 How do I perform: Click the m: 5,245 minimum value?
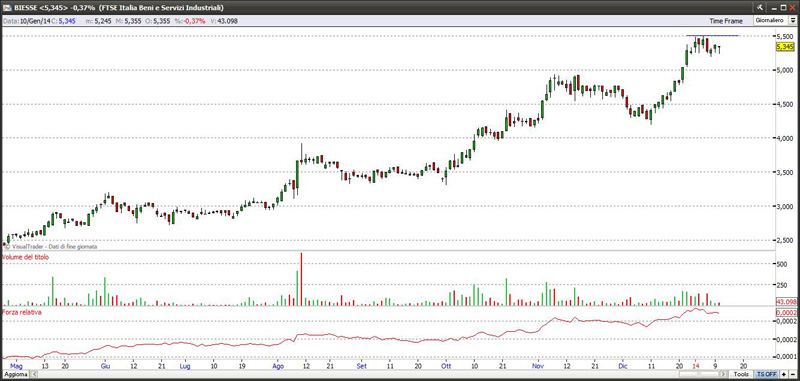99,21
